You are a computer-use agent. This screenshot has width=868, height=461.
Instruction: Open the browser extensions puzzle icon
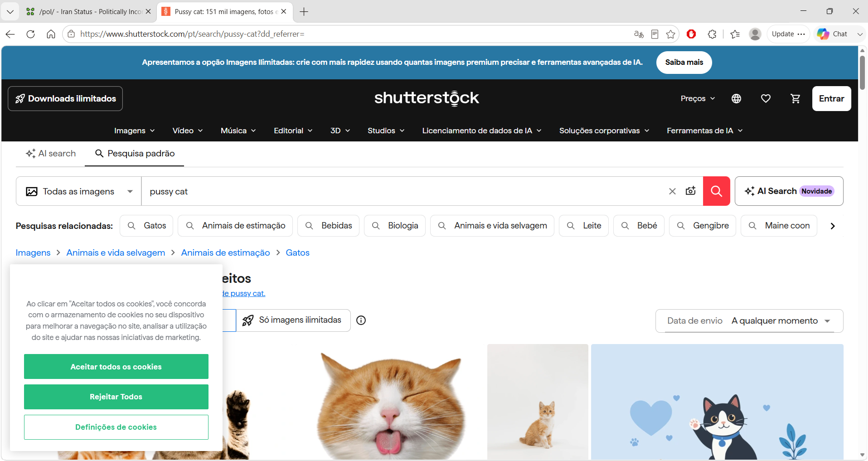click(x=712, y=34)
